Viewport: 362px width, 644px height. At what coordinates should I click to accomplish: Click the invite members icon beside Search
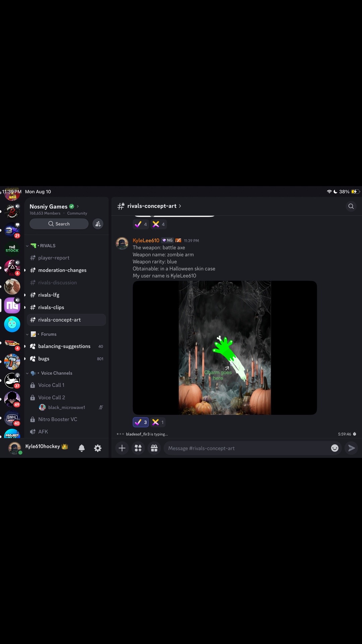tap(98, 224)
